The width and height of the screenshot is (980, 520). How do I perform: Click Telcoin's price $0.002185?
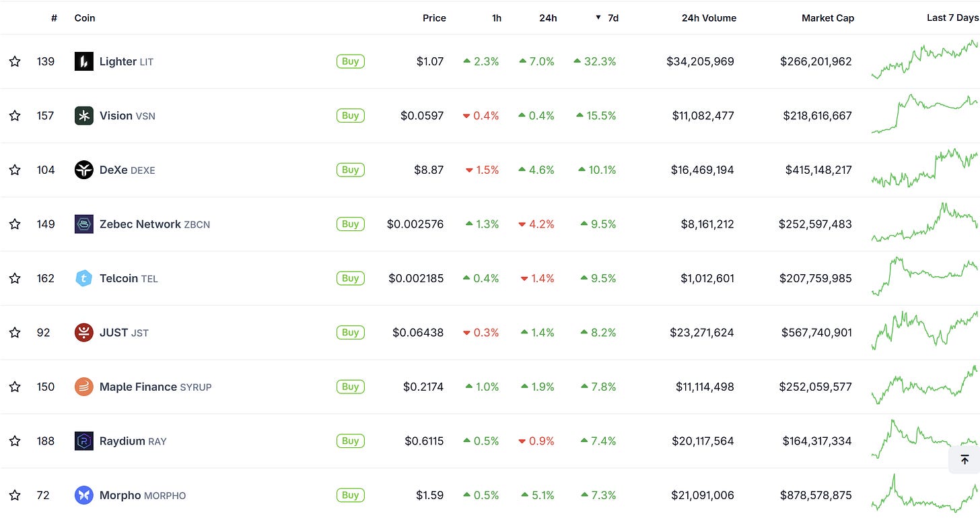tap(416, 278)
